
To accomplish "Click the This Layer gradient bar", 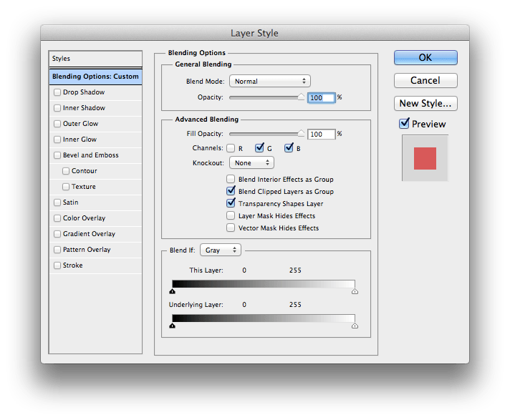I will point(264,284).
